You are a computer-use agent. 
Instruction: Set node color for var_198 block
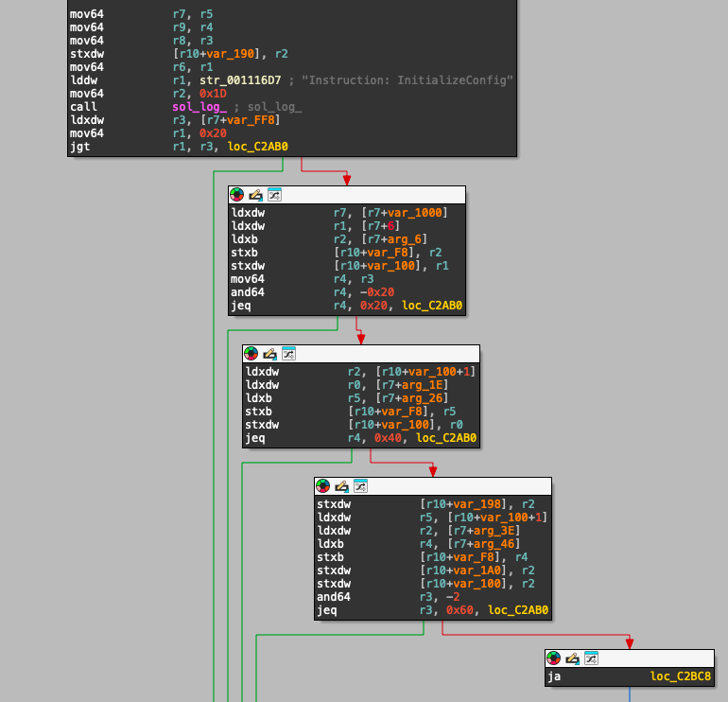(322, 486)
